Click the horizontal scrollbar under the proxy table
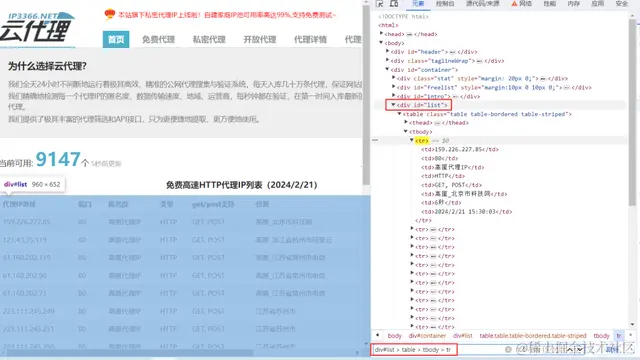Viewport: 640px width, 360px height. (x=131, y=353)
